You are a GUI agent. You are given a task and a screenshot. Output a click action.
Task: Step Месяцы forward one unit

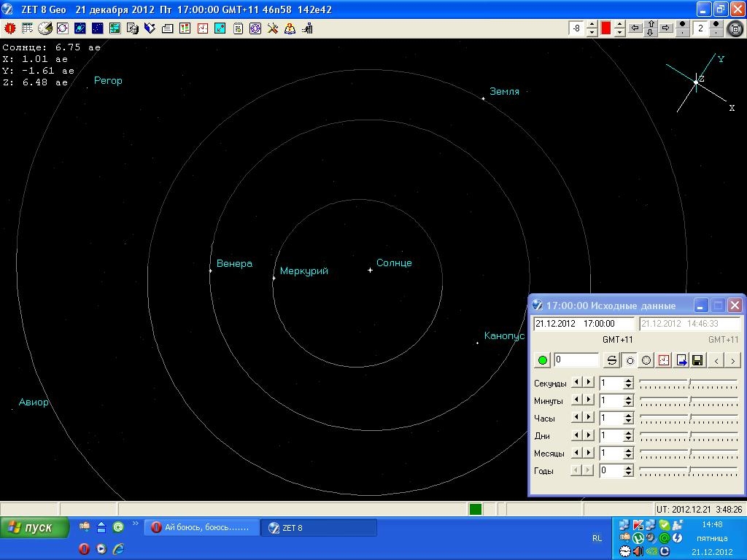tap(589, 452)
